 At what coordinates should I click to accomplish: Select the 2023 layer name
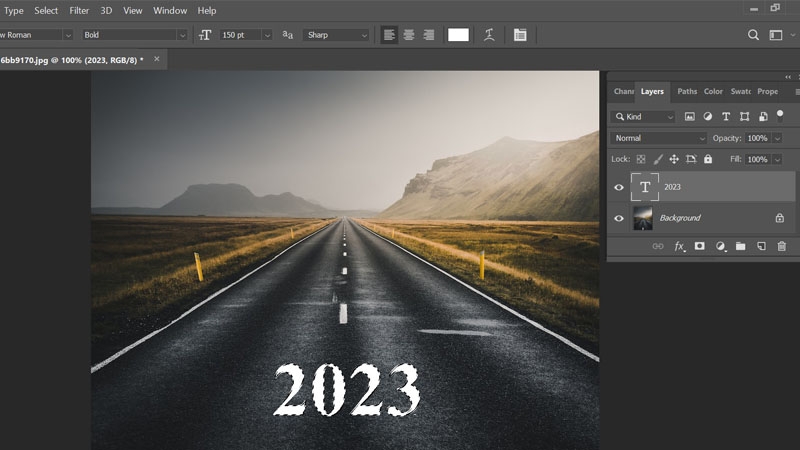pyautogui.click(x=672, y=187)
